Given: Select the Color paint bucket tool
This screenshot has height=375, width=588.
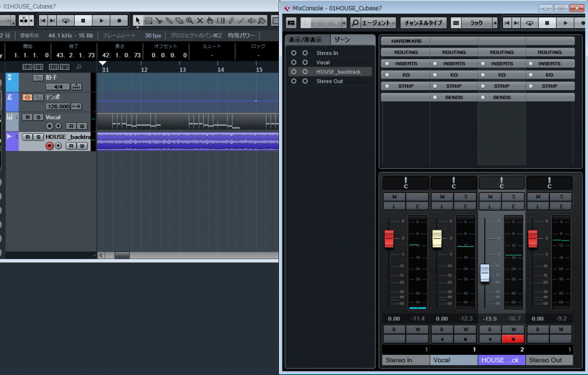Looking at the screenshot, I should click(262, 21).
